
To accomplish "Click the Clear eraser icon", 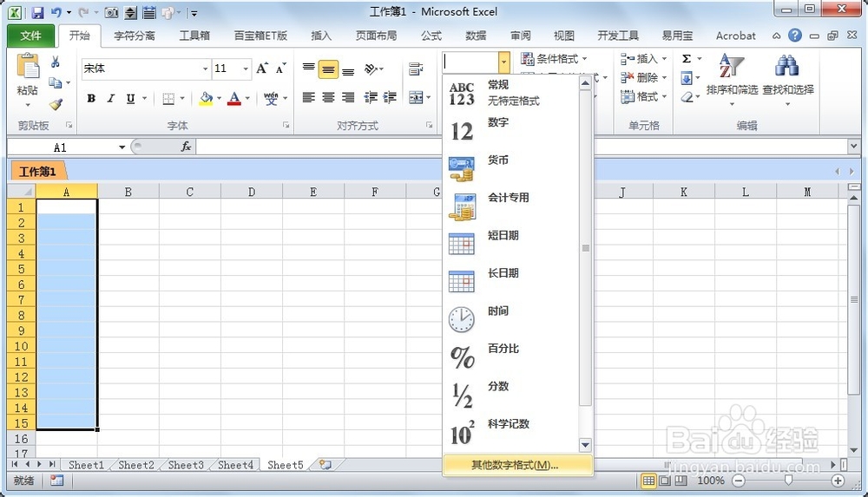I will point(687,97).
